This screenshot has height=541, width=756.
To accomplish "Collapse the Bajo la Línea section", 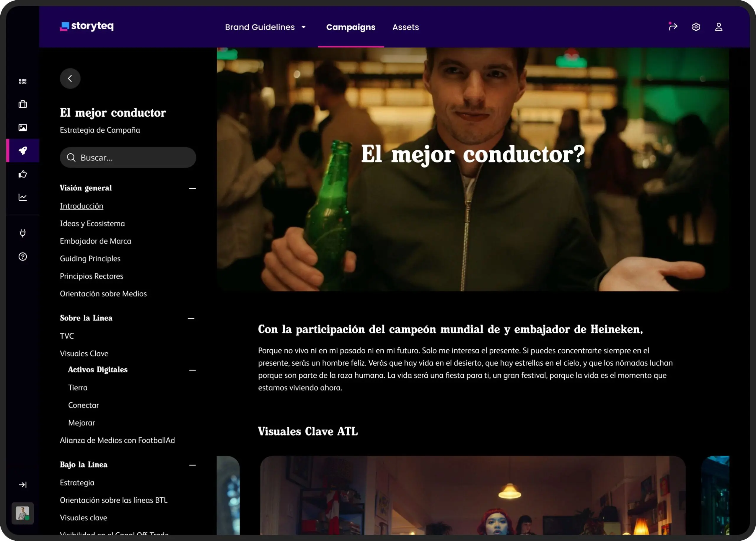I will point(192,465).
